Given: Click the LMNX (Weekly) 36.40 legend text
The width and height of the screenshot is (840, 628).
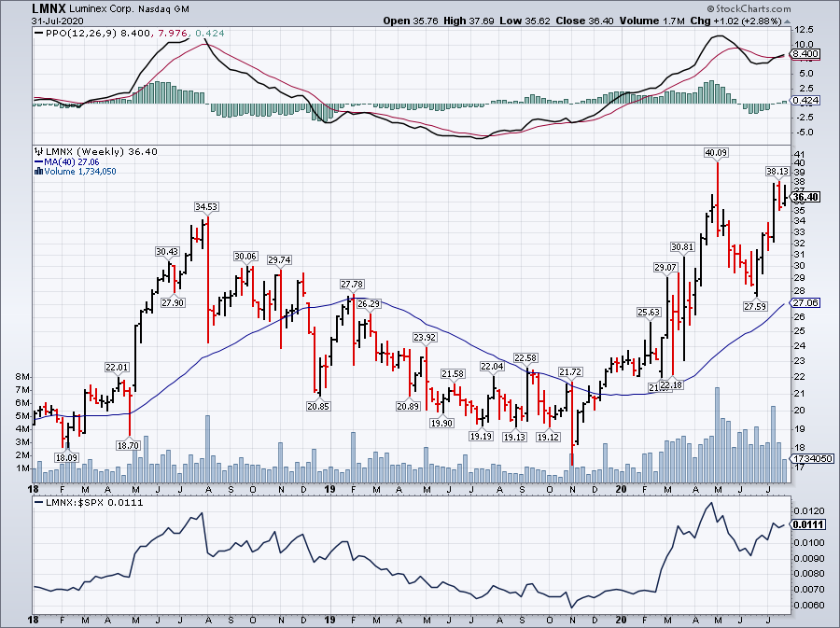Looking at the screenshot, I should (x=101, y=152).
